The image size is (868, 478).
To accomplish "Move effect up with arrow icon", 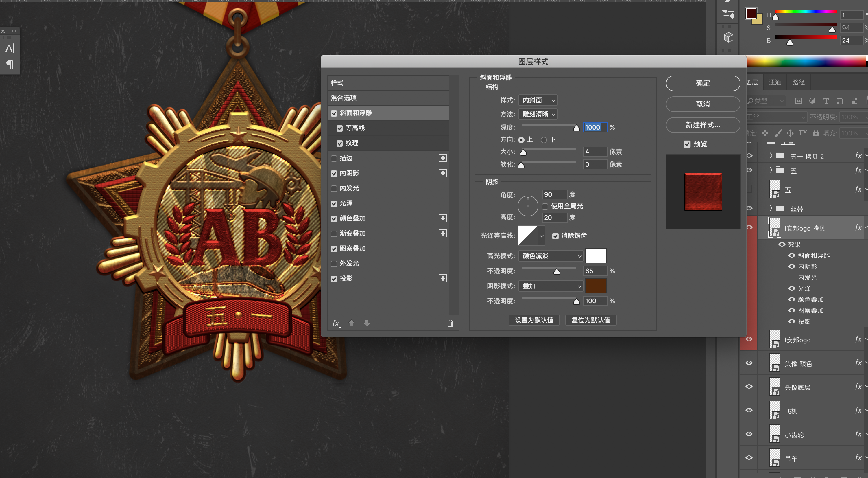I will [351, 323].
